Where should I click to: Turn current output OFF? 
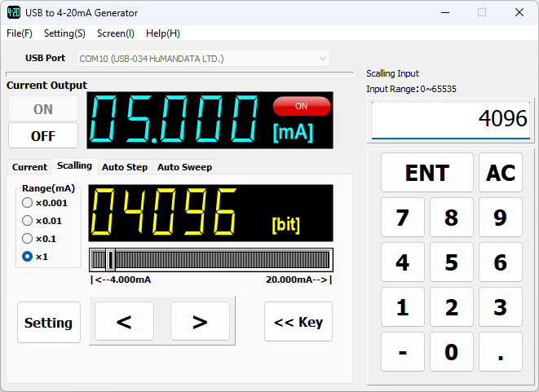point(43,136)
